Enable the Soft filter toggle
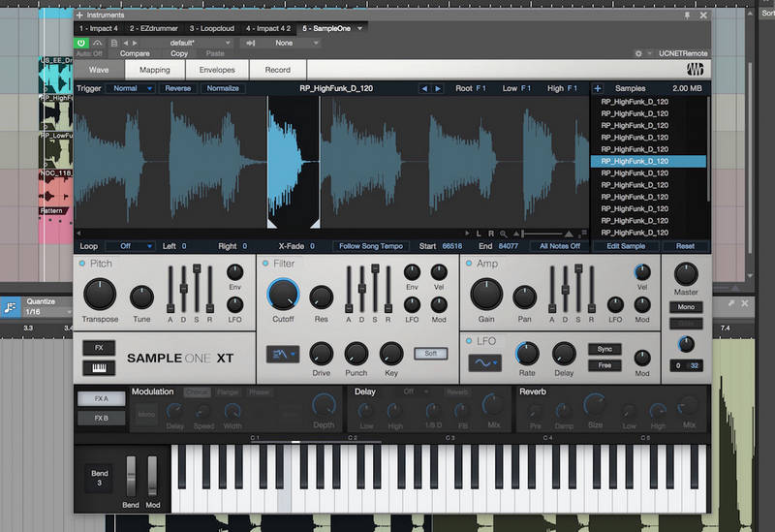This screenshot has height=532, width=775. [430, 354]
